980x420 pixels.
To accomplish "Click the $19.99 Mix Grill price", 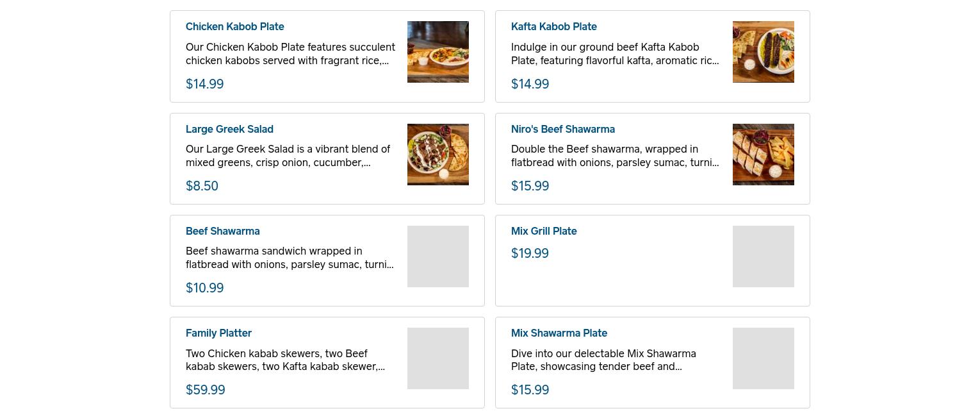I will [530, 253].
